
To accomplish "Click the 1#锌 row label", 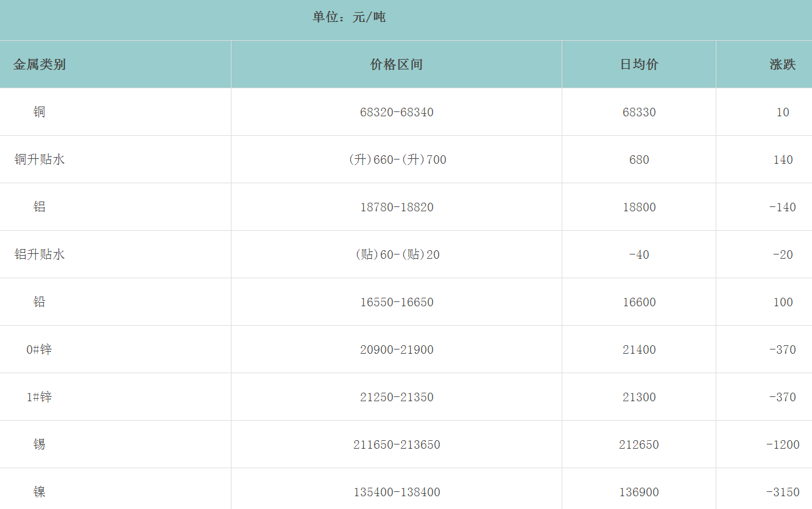I will point(40,397).
